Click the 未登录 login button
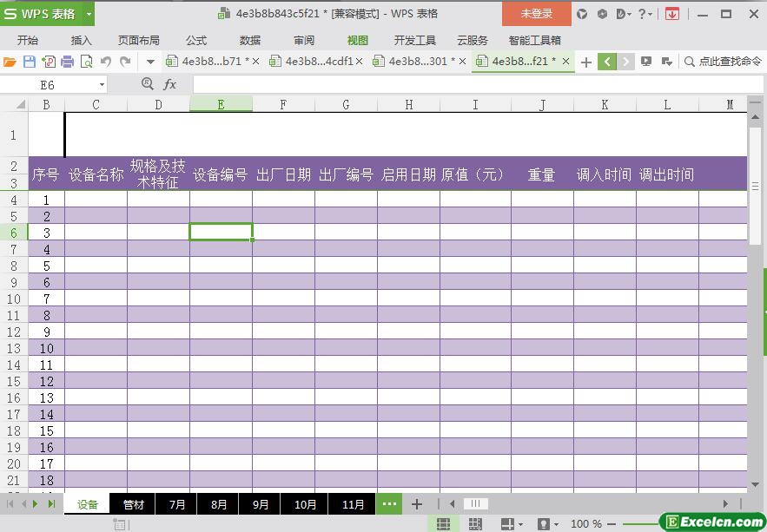The width and height of the screenshot is (767, 532). [x=536, y=14]
